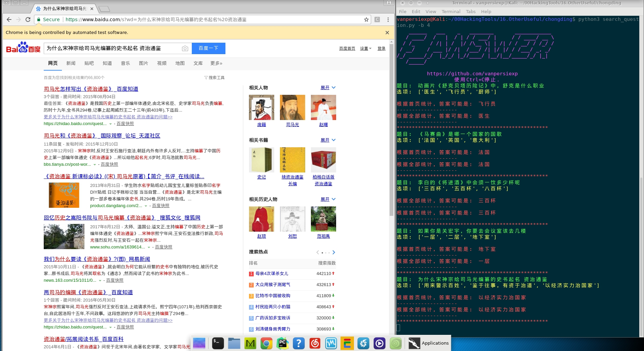Go to next 搜索热点 page arrow
The width and height of the screenshot is (644, 351).
pos(334,252)
